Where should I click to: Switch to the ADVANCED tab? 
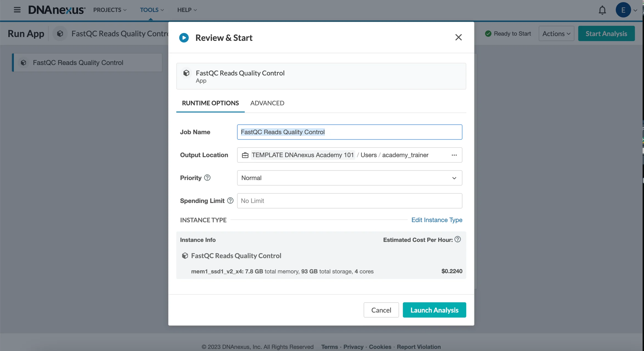coord(267,103)
